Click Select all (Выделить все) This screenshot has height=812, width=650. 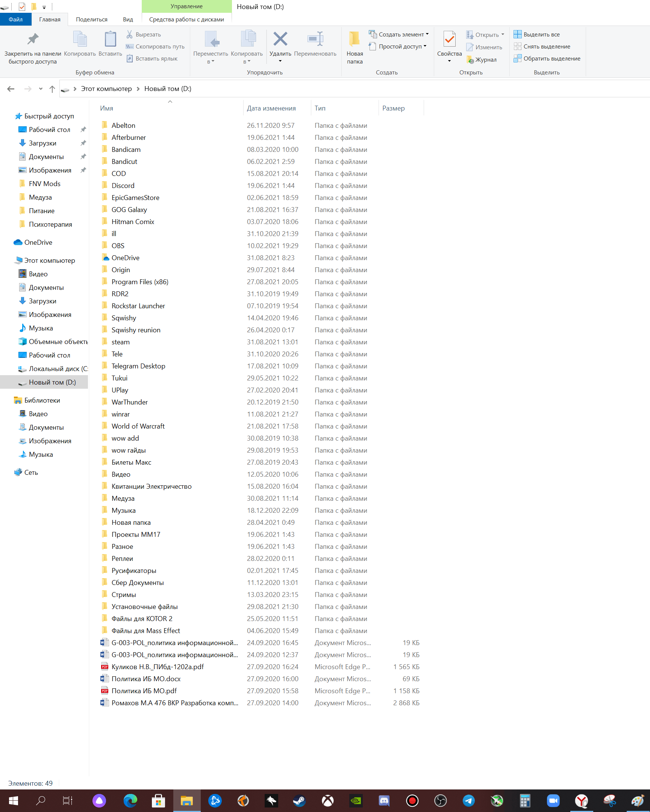[x=536, y=34]
